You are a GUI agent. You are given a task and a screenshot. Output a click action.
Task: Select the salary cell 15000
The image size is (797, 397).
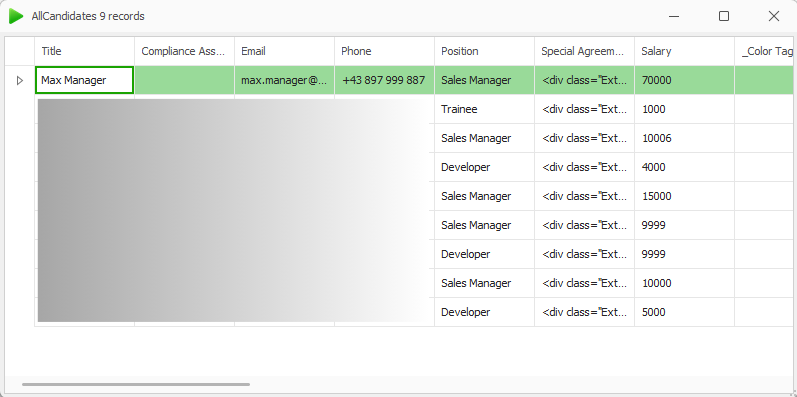(685, 196)
